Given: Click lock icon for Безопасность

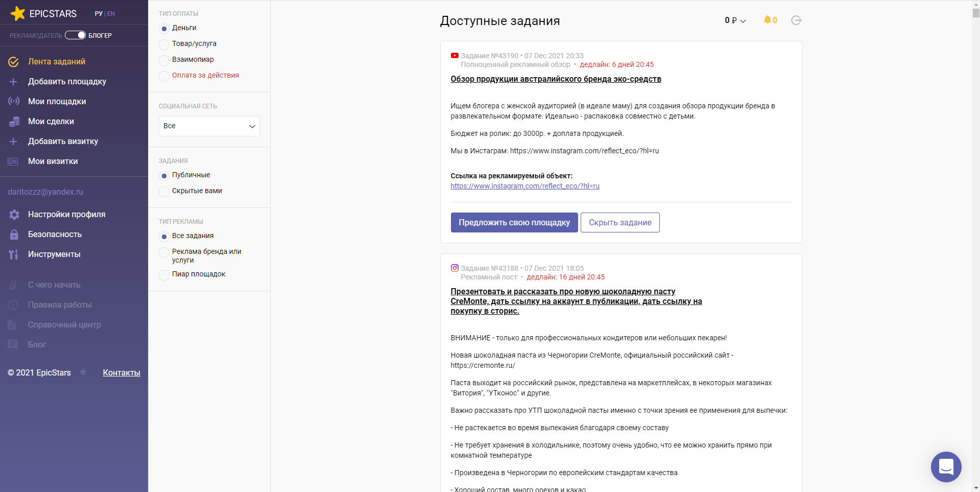Looking at the screenshot, I should pyautogui.click(x=14, y=235).
